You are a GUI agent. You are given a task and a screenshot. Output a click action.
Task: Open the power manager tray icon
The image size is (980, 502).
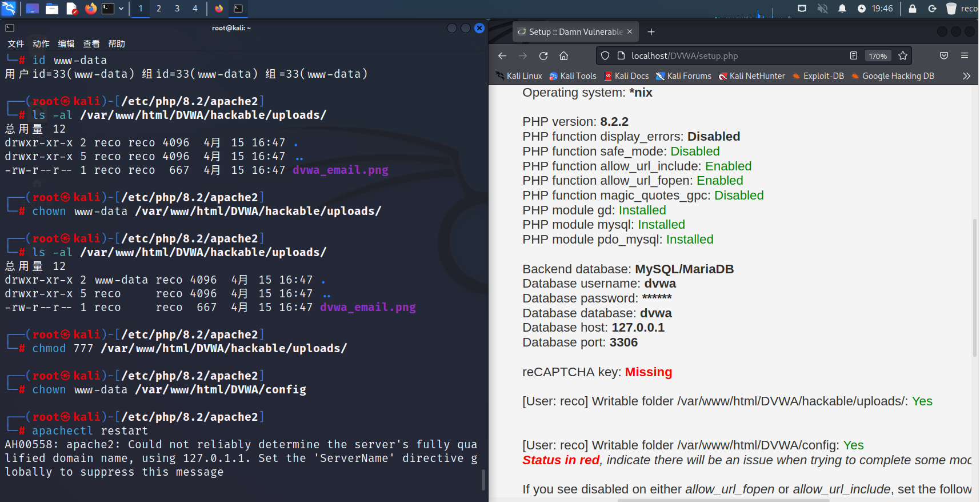862,9
